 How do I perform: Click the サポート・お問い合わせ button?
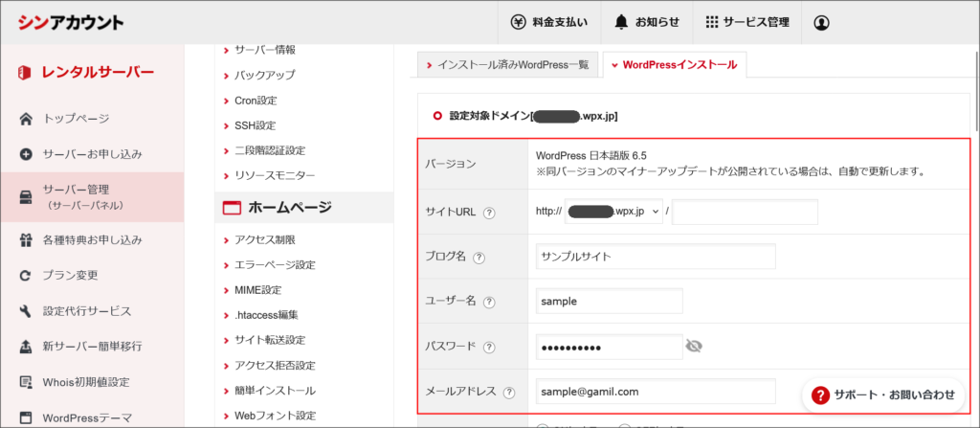(x=883, y=394)
